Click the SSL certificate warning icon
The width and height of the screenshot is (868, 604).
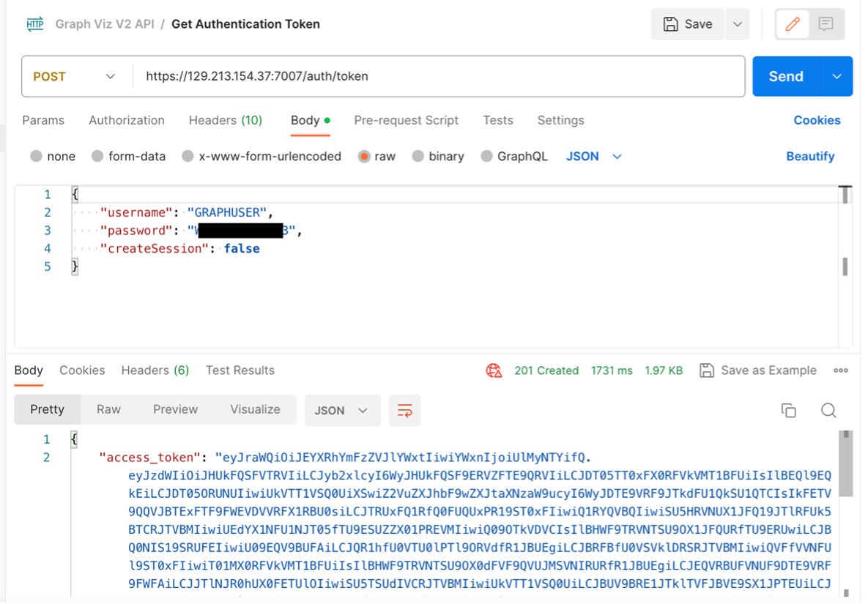[x=494, y=370]
